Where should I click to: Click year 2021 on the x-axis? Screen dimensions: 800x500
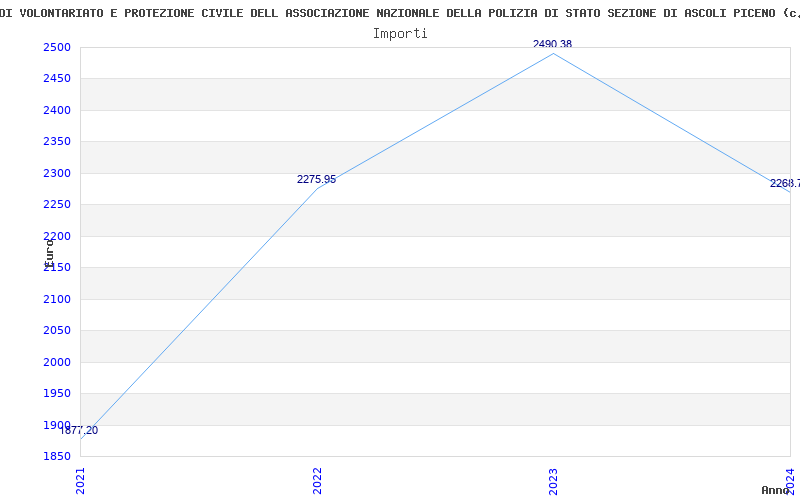81,481
